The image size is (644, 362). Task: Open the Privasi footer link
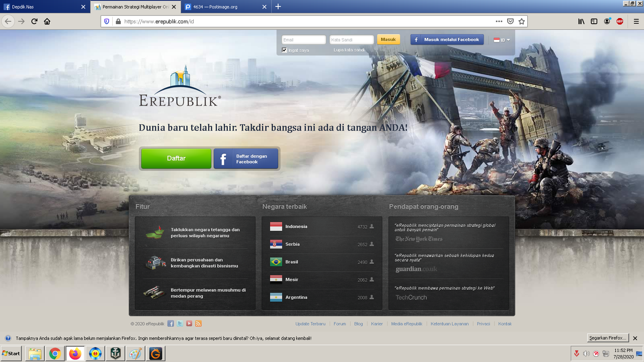484,324
